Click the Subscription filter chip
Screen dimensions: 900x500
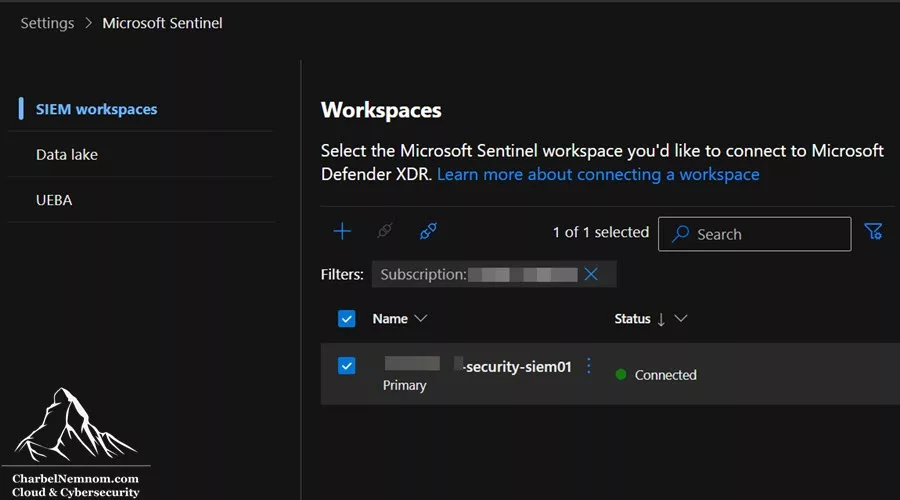point(494,274)
